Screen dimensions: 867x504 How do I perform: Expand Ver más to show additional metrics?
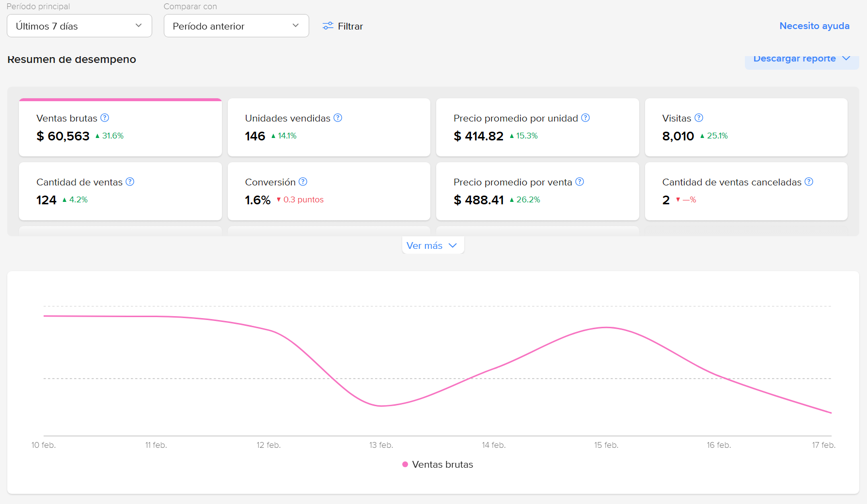point(432,245)
